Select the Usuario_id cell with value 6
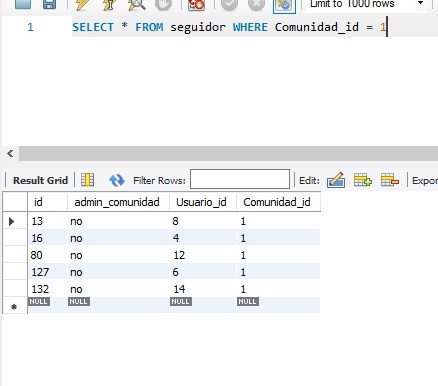The height and width of the screenshot is (386, 438). coord(203,272)
